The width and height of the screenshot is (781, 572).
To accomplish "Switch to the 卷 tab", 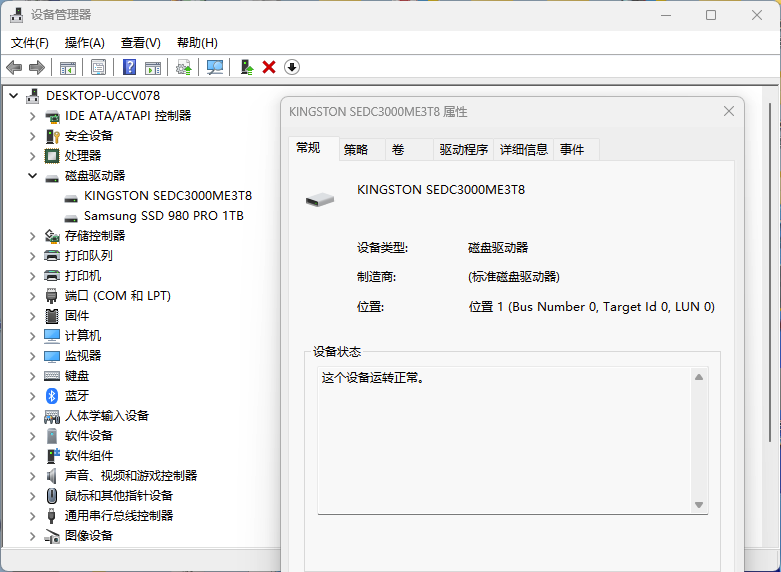I will click(409, 149).
